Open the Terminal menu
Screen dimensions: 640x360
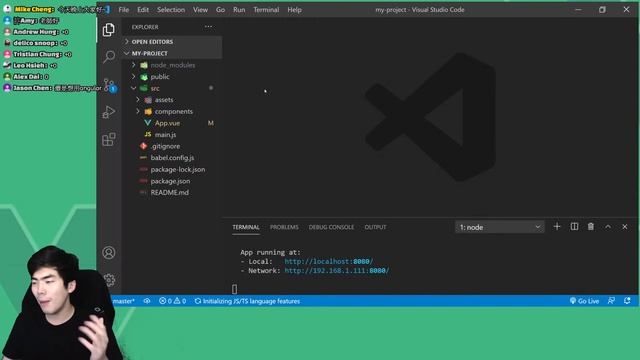point(266,10)
